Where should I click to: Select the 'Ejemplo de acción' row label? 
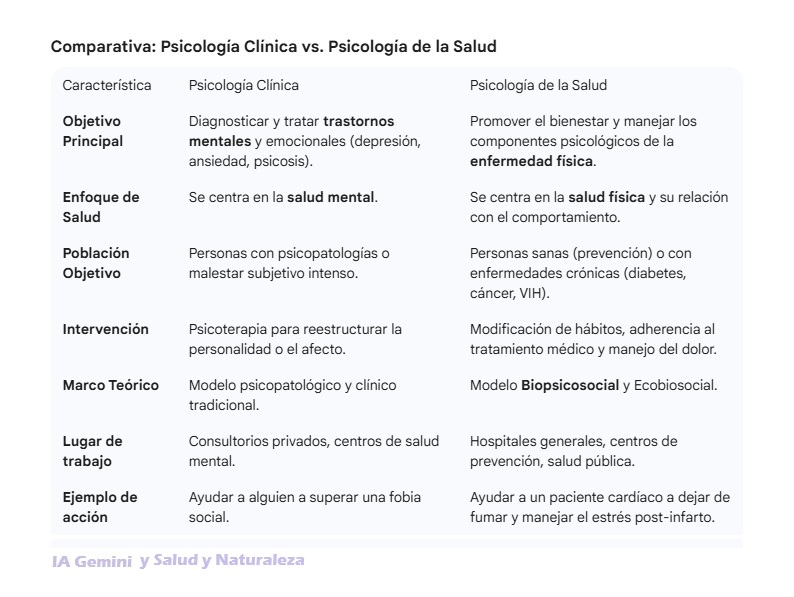pyautogui.click(x=100, y=507)
